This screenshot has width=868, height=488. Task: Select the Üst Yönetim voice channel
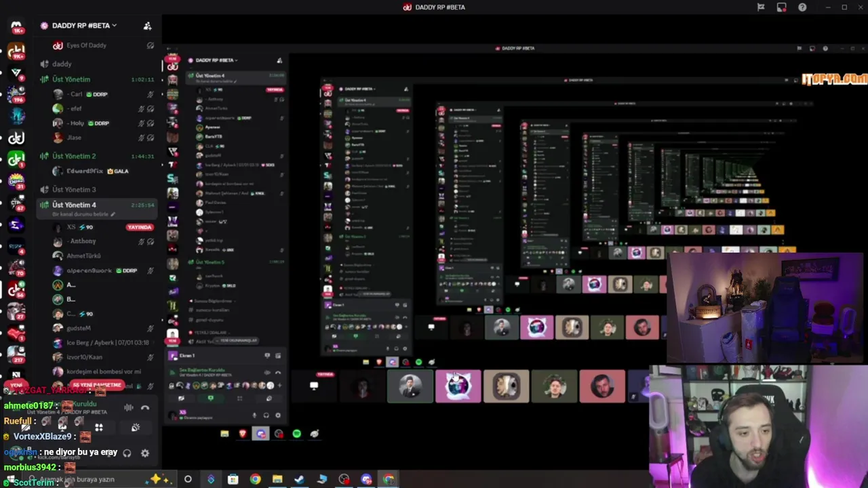(x=71, y=79)
